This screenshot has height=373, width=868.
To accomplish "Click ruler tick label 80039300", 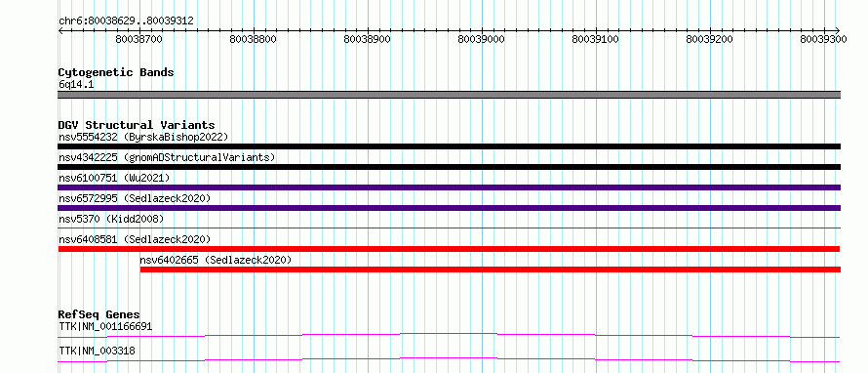I will point(823,39).
